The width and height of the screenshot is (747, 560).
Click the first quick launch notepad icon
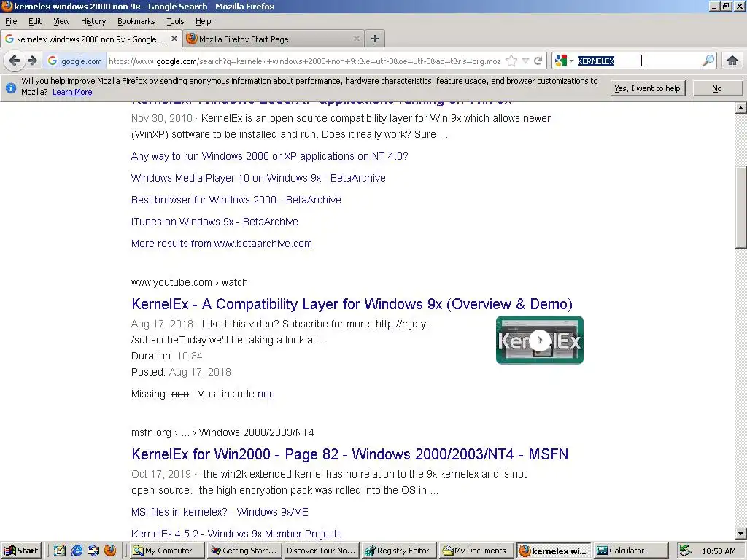(60, 551)
